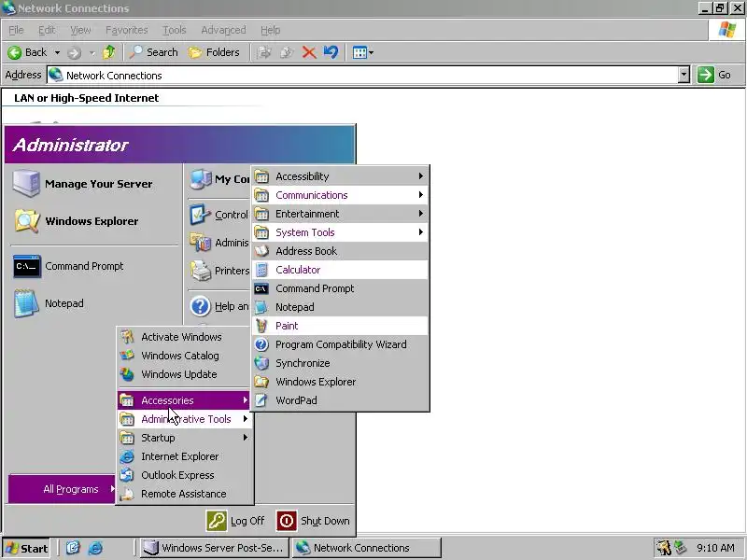The height and width of the screenshot is (560, 747).
Task: Click the Shut Down button
Action: point(313,521)
